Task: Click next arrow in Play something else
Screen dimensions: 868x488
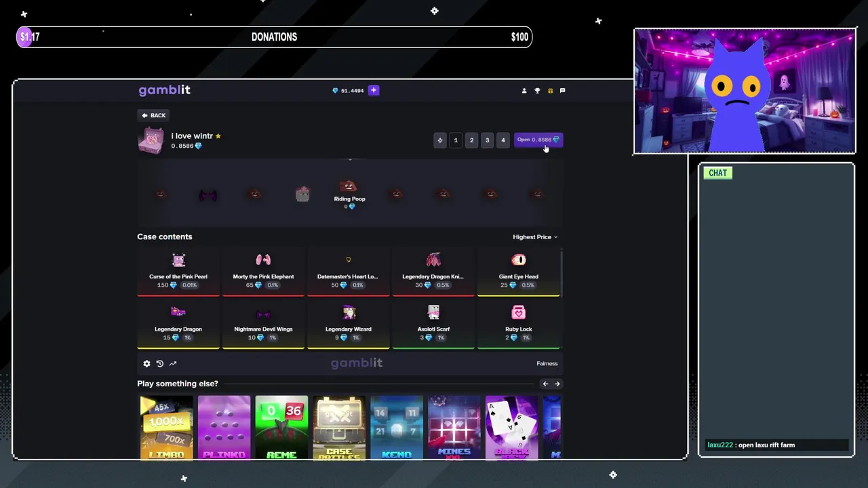Action: [557, 384]
